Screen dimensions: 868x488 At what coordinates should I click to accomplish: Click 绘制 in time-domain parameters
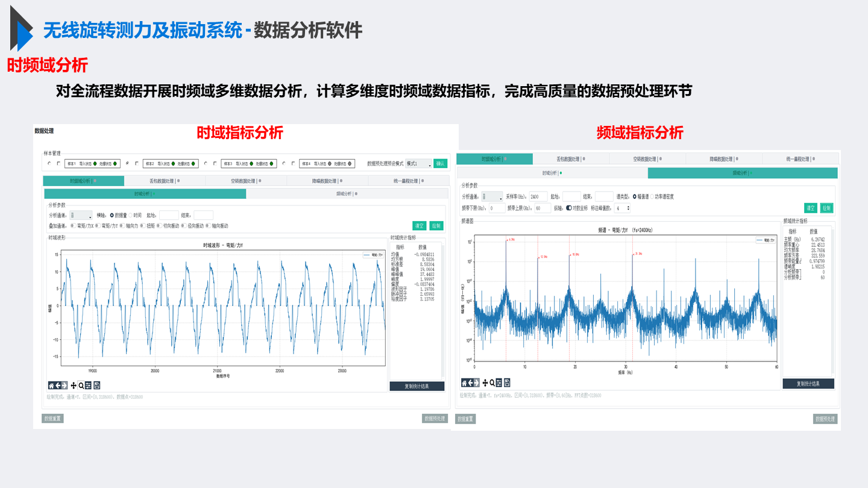point(436,226)
